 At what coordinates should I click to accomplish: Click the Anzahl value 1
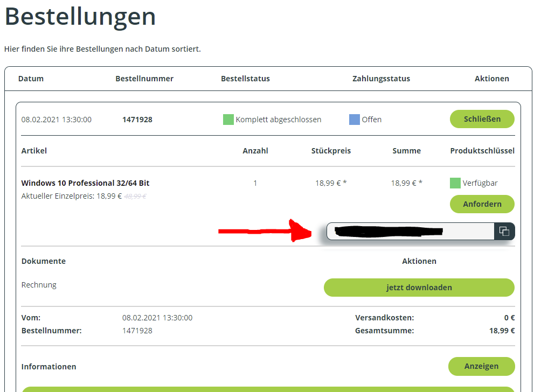255,183
